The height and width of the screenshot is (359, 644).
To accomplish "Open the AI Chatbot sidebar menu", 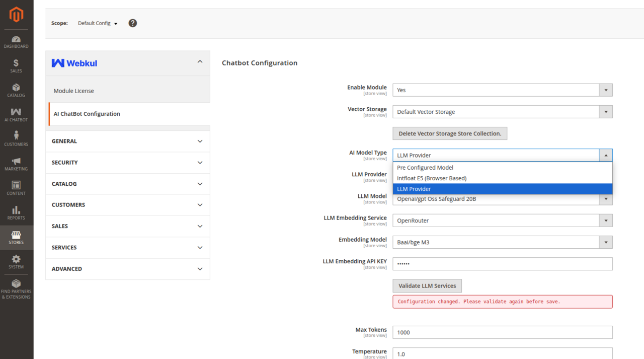I will point(16,115).
